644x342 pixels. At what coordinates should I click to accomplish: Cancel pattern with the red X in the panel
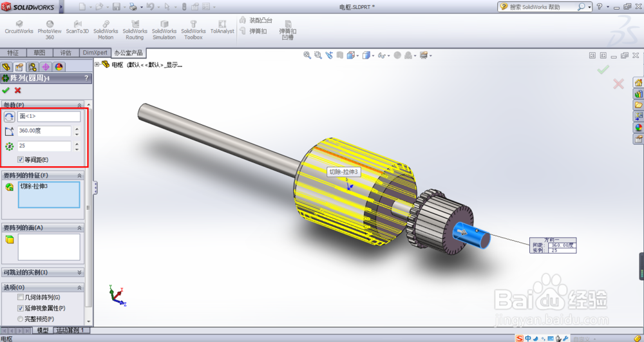(17, 90)
